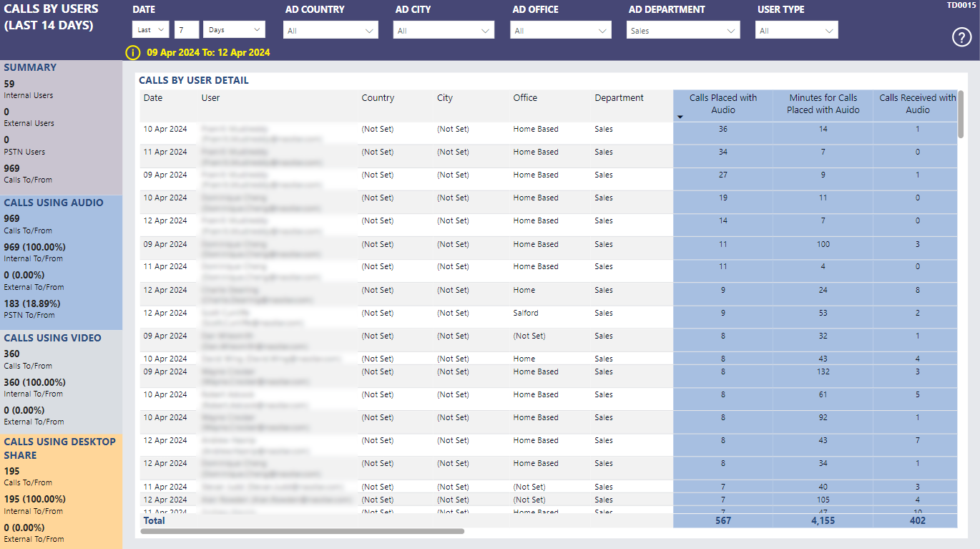Click the '195' desktop share Calls To/From value
This screenshot has width=980, height=549.
(x=12, y=471)
